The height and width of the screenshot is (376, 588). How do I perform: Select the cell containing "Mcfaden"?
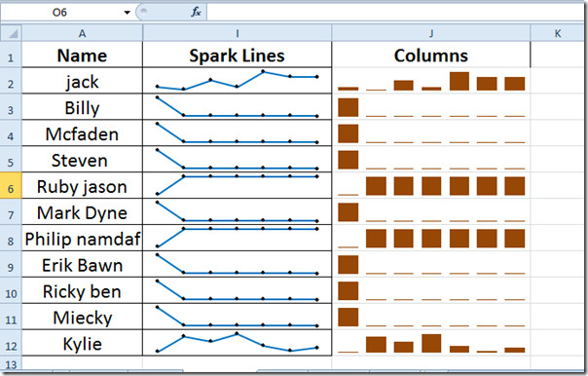82,133
